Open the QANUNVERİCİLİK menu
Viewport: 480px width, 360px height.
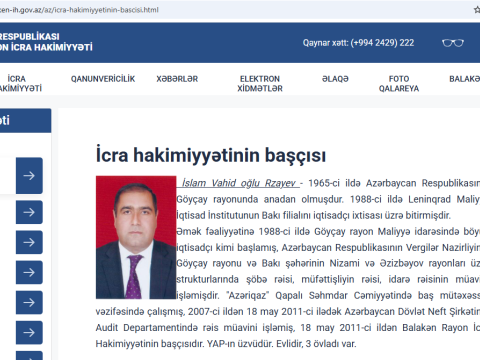click(x=103, y=79)
